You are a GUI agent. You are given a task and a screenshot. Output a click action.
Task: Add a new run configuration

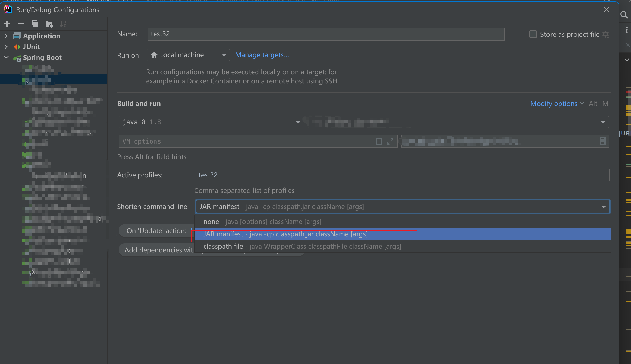[x=7, y=24]
